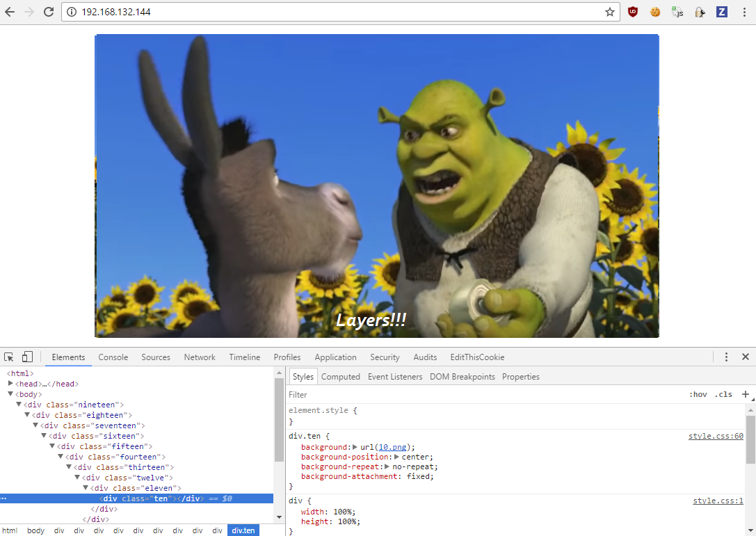Collapse the div class nineteen node
The image size is (756, 536).
pyautogui.click(x=19, y=405)
